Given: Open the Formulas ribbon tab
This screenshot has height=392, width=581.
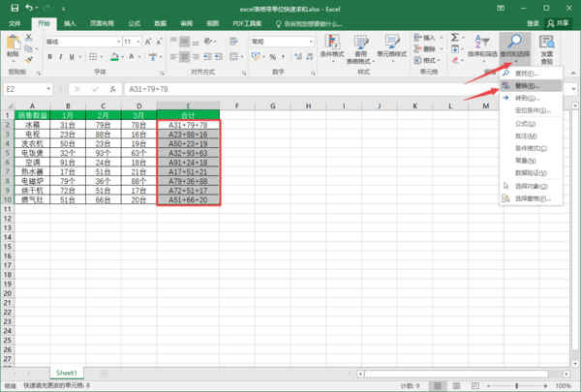Looking at the screenshot, I should 134,21.
